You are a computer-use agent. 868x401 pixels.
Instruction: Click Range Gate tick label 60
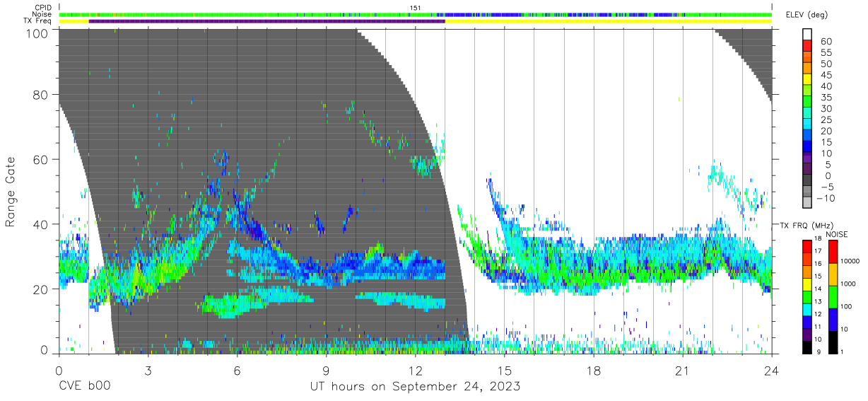click(40, 159)
